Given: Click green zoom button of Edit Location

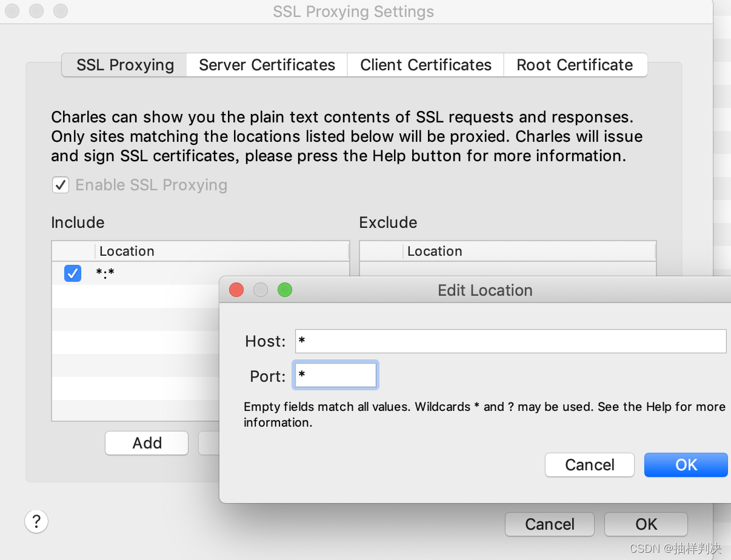Looking at the screenshot, I should point(285,290).
